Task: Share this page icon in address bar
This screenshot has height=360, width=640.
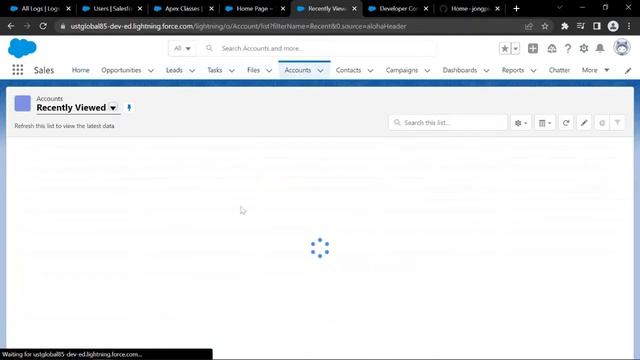Action: (x=529, y=26)
